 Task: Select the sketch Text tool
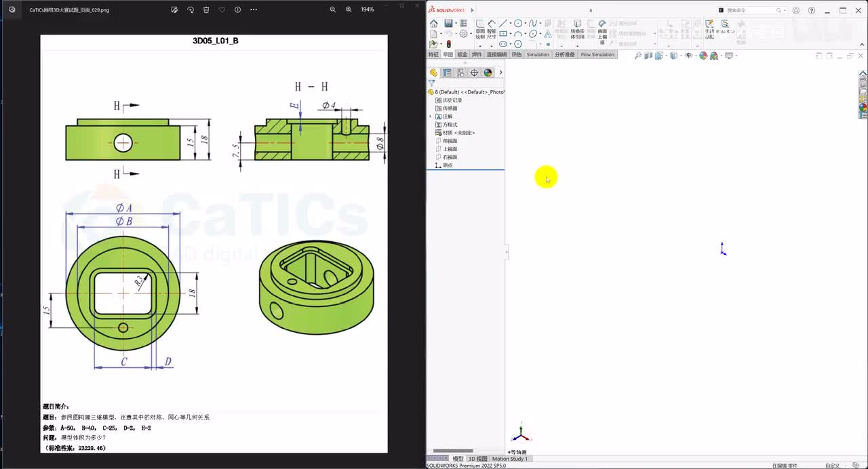548,33
